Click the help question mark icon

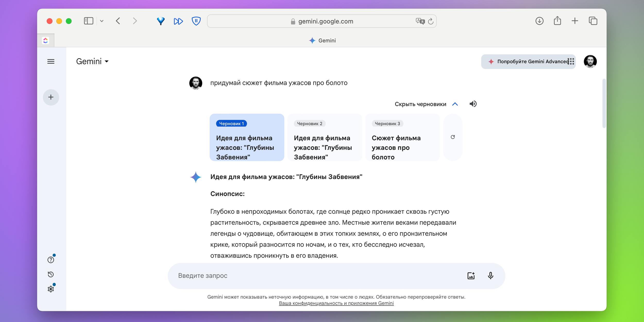pyautogui.click(x=51, y=259)
